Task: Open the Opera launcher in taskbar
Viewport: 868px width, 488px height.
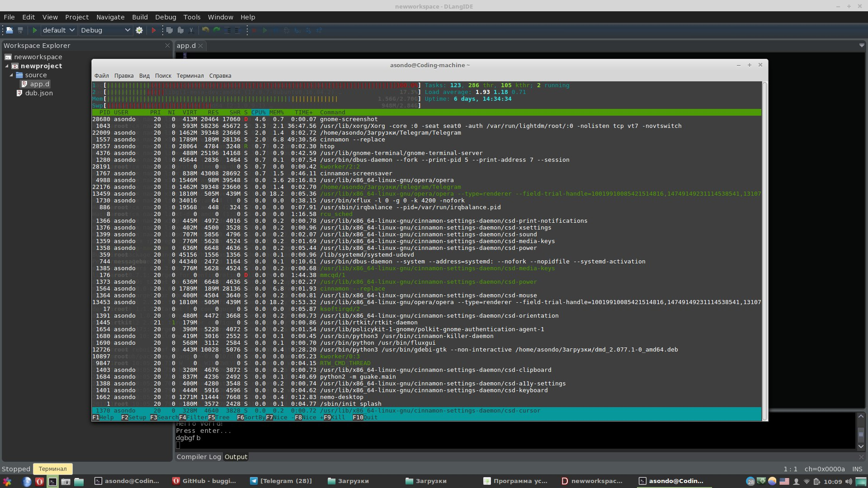Action: [40, 481]
